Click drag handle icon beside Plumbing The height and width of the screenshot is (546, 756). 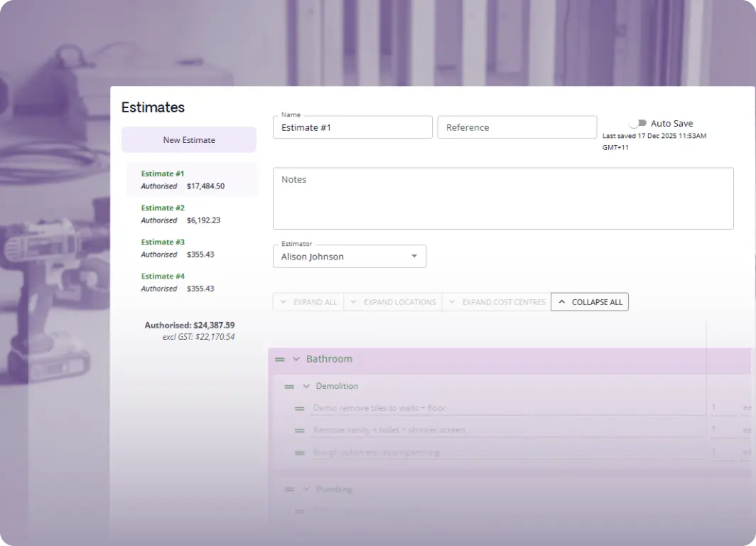[x=289, y=490]
